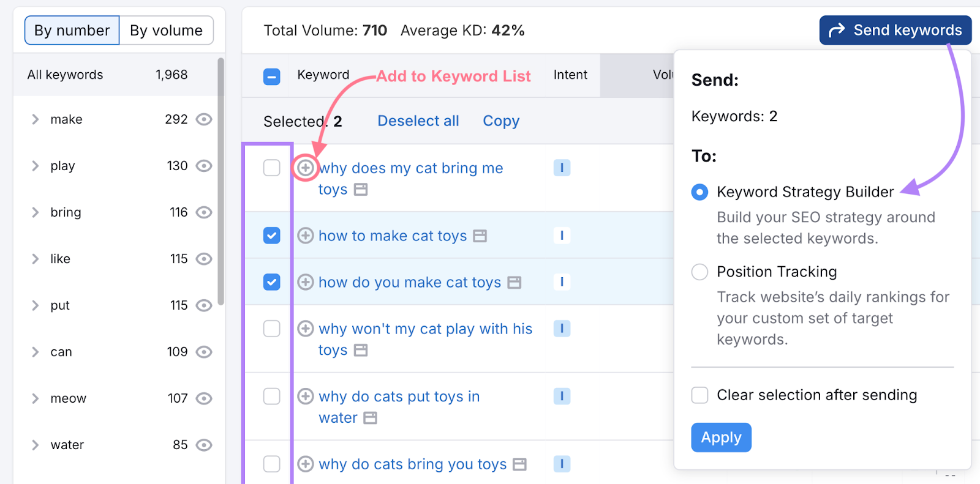980x484 pixels.
Task: Expand the 'put' keyword group
Action: click(35, 305)
